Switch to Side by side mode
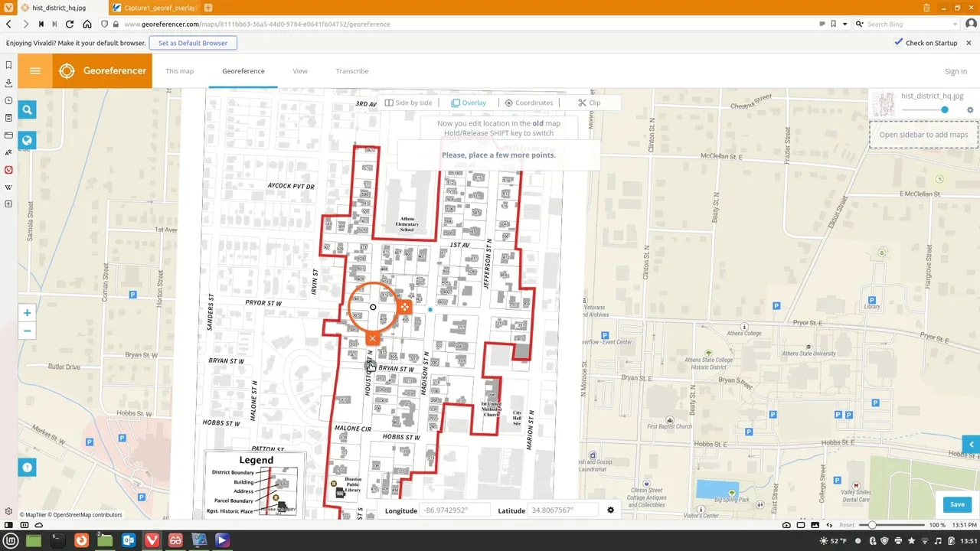This screenshot has height=551, width=980. pos(409,103)
